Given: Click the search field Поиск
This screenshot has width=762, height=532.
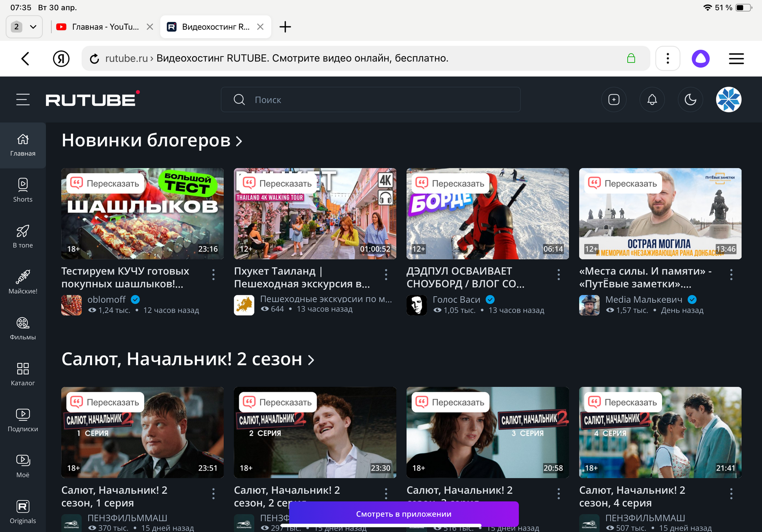Looking at the screenshot, I should (371, 100).
